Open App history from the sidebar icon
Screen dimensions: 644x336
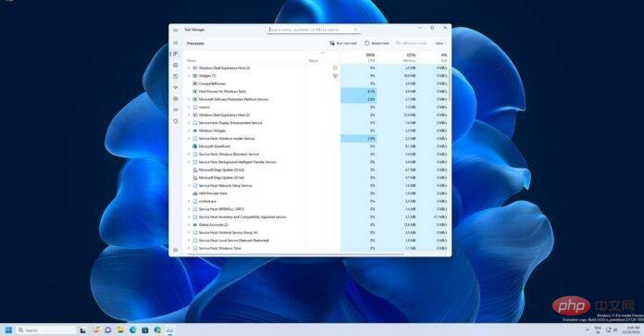(176, 77)
